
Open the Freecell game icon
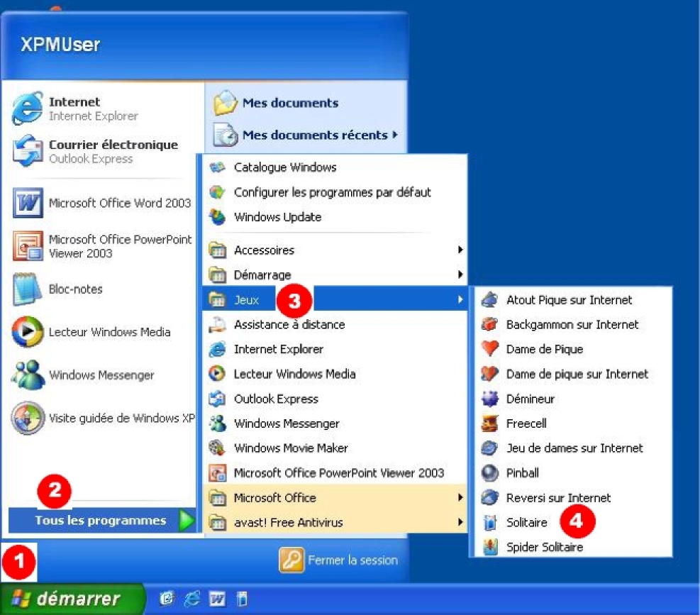(x=490, y=423)
